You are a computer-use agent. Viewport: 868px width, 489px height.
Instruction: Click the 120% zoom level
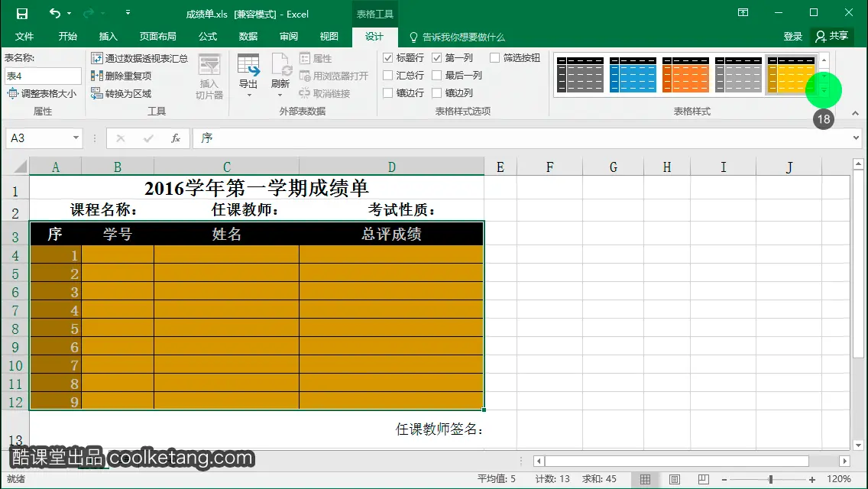pyautogui.click(x=839, y=479)
